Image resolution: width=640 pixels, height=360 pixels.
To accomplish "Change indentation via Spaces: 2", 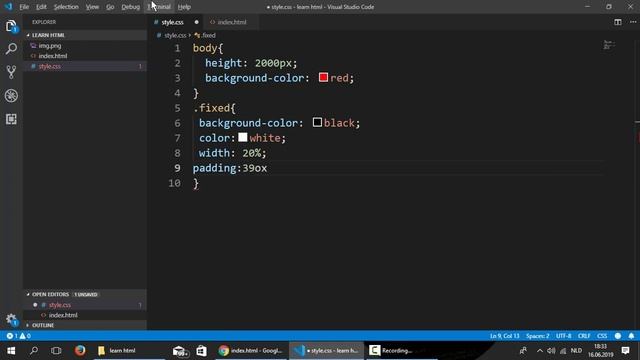I will (537, 336).
